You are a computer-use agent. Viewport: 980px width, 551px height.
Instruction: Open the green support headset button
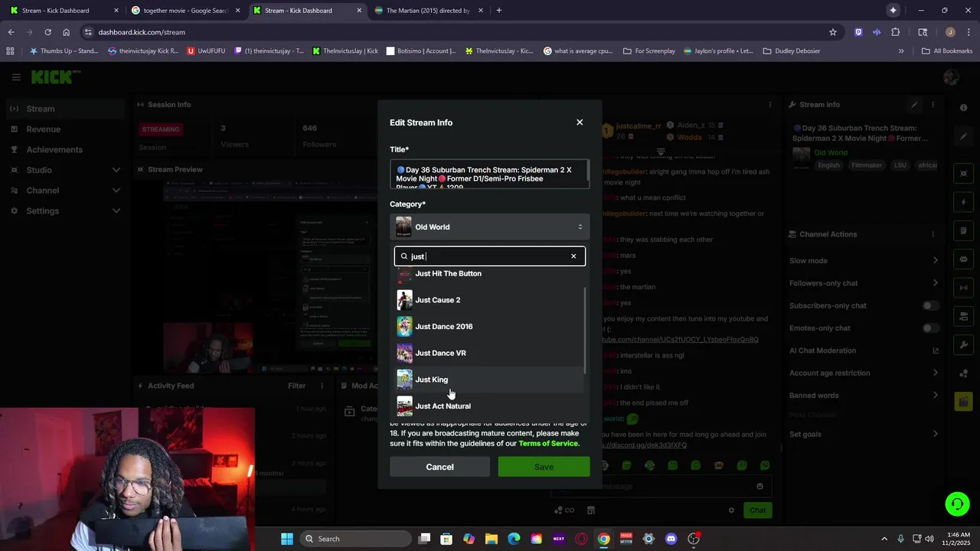pyautogui.click(x=957, y=504)
